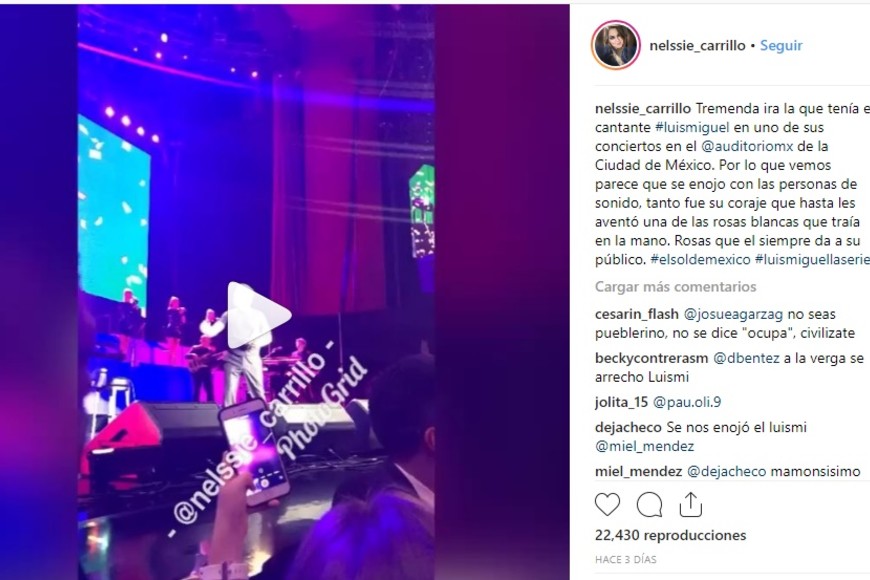Visit the @josueagarzag mention

pos(733,314)
